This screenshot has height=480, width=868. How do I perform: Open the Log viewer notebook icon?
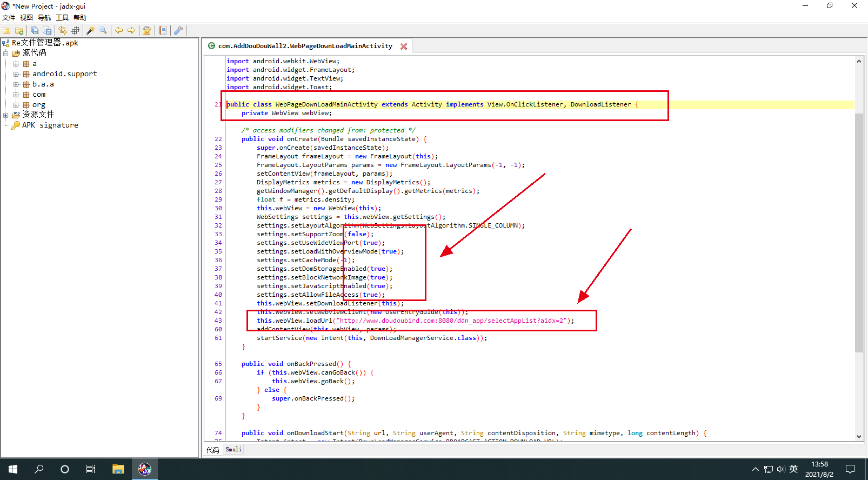(163, 31)
